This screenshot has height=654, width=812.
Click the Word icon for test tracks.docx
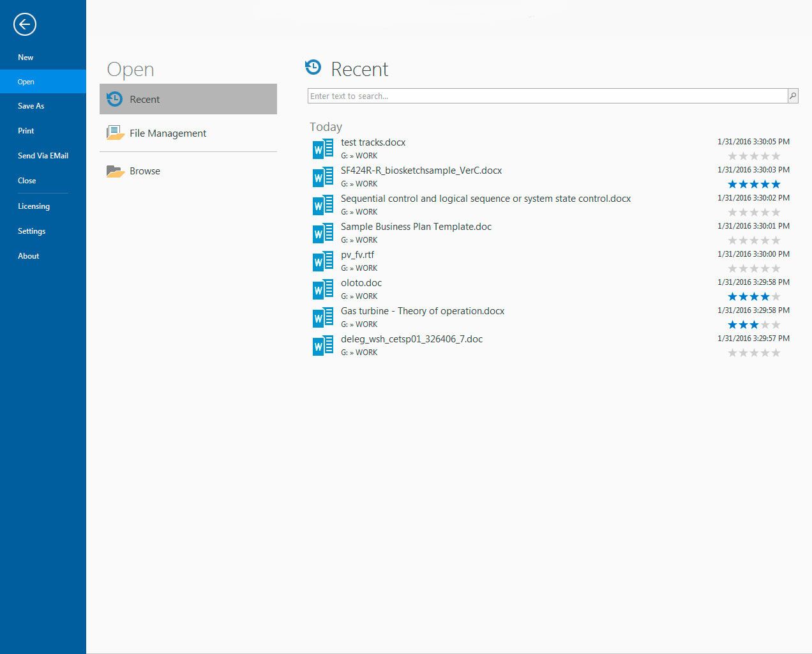(x=322, y=149)
